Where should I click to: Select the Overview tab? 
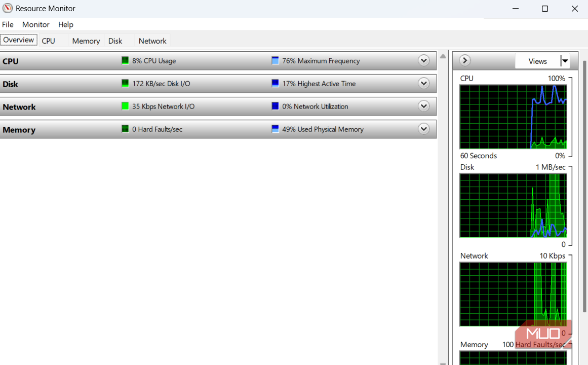point(19,40)
